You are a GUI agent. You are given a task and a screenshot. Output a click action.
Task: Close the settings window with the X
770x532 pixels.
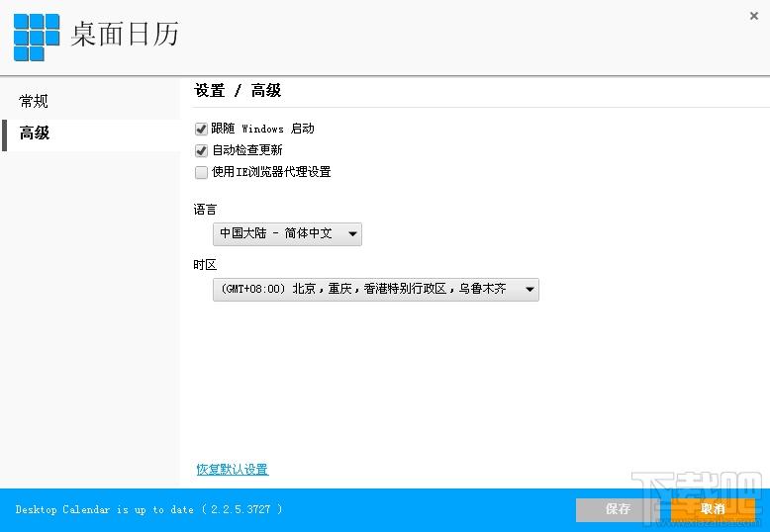click(x=754, y=16)
